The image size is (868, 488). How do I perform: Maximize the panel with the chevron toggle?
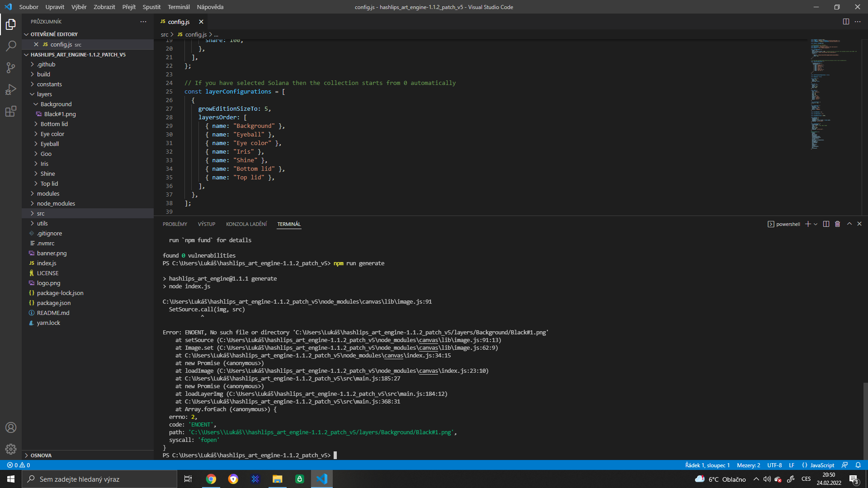point(849,224)
